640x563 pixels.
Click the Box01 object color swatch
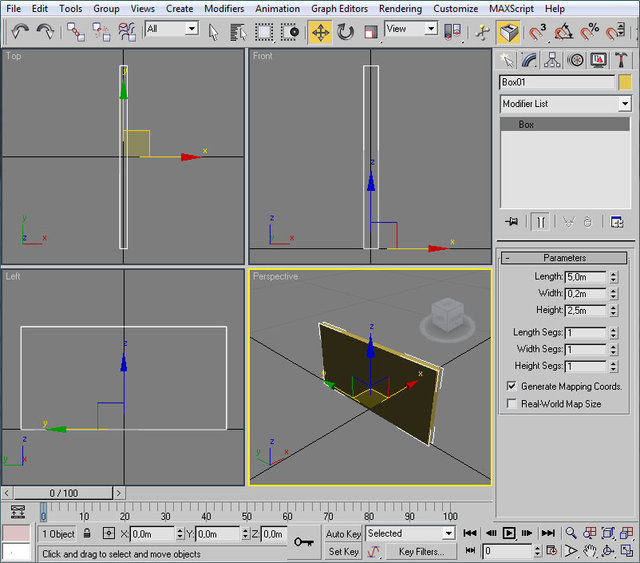(625, 83)
